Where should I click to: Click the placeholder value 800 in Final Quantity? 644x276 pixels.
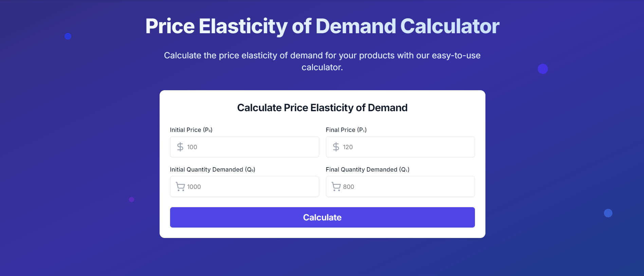click(x=349, y=186)
